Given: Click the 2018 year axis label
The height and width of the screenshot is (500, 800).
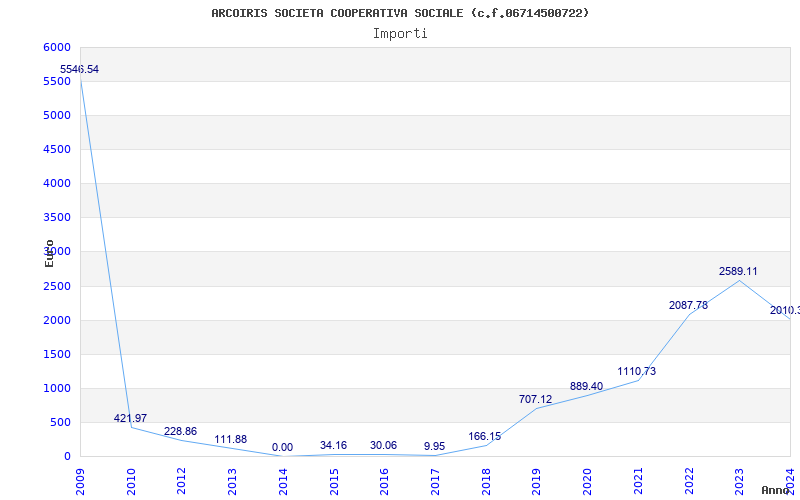Looking at the screenshot, I should coord(486,482).
